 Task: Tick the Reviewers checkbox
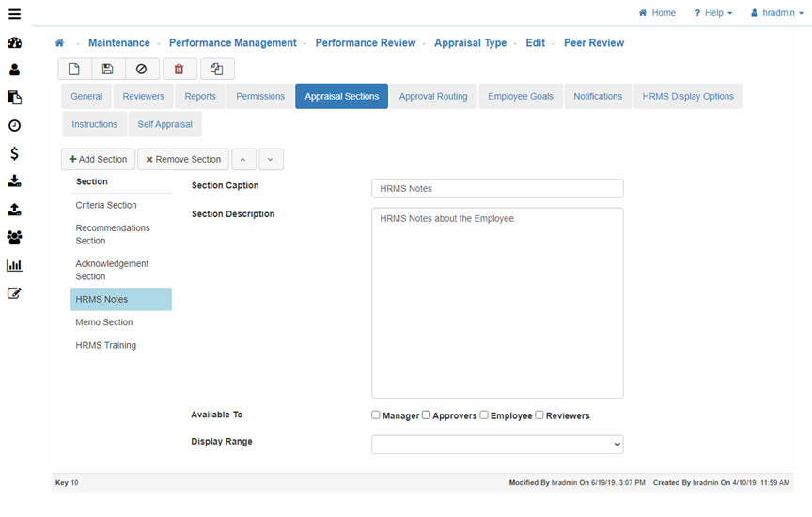click(x=539, y=415)
